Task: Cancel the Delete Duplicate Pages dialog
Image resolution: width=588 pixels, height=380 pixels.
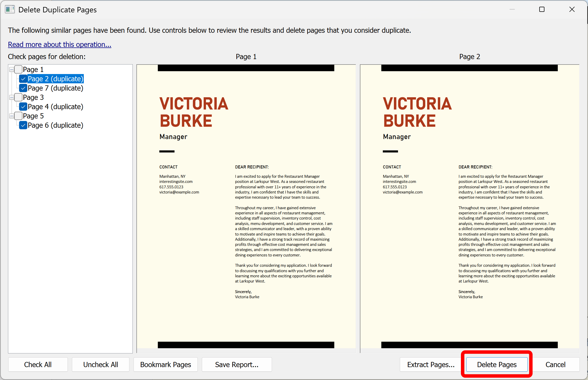Action: point(556,365)
